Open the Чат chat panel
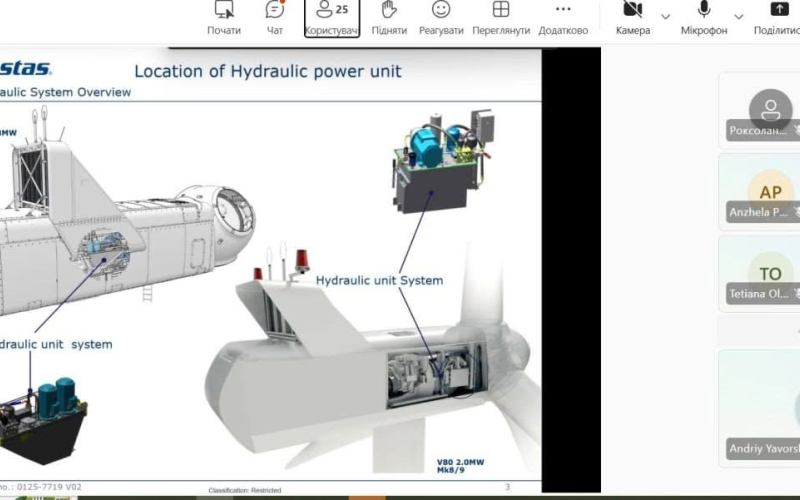 274,18
